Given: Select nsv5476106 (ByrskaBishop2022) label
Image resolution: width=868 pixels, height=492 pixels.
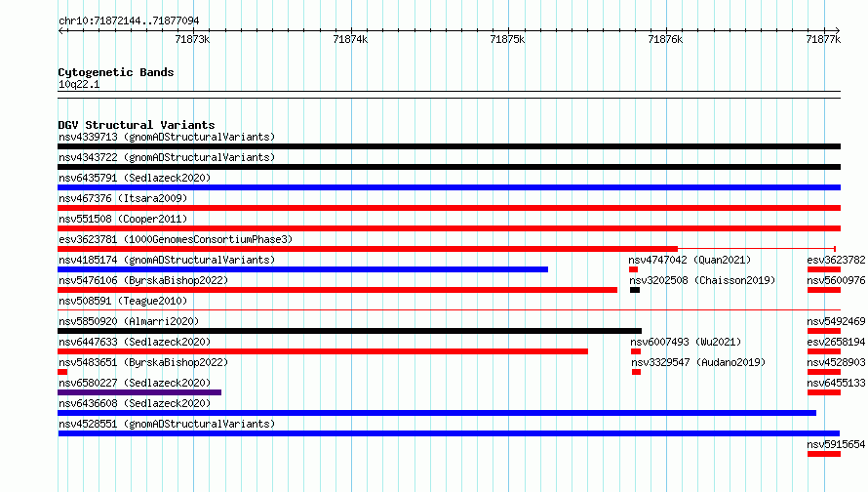Looking at the screenshot, I should pos(143,280).
